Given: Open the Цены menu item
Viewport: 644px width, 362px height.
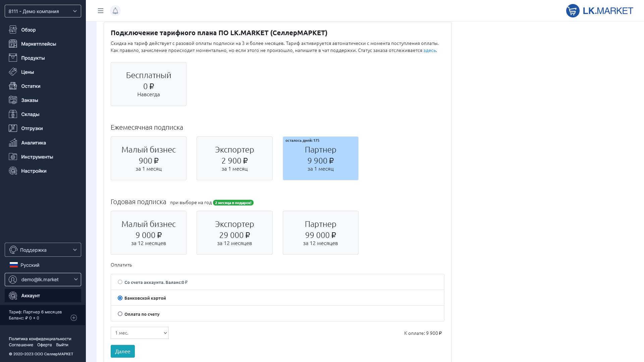Looking at the screenshot, I should [28, 72].
